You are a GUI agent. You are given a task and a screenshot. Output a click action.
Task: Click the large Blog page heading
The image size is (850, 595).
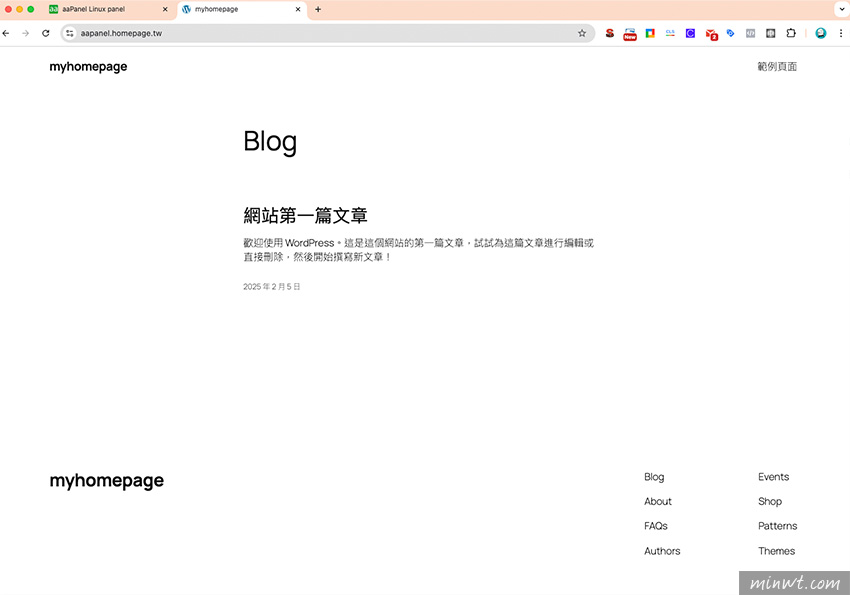pos(270,142)
